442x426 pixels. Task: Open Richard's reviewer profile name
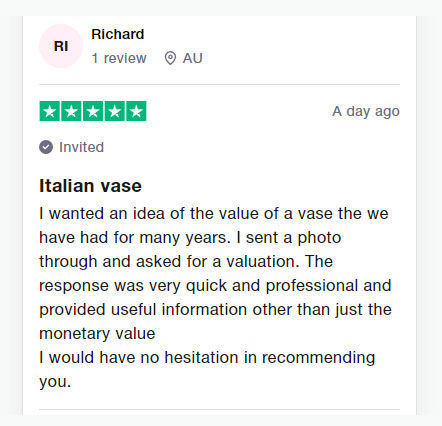[118, 34]
